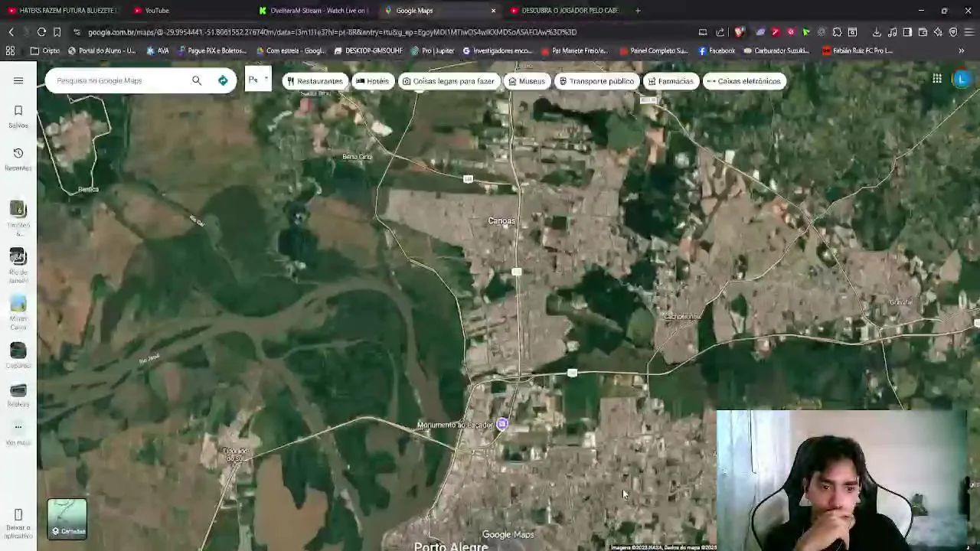980x551 pixels.
Task: Open the browser main menu
Action: [969, 32]
